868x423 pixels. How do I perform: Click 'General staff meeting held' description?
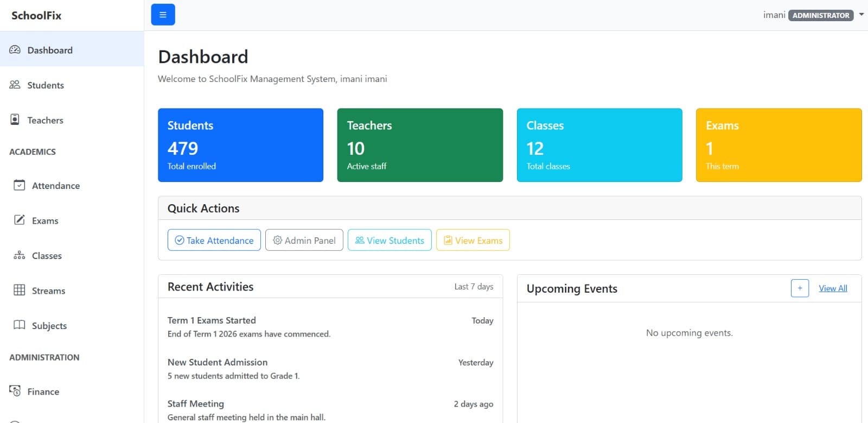246,418
